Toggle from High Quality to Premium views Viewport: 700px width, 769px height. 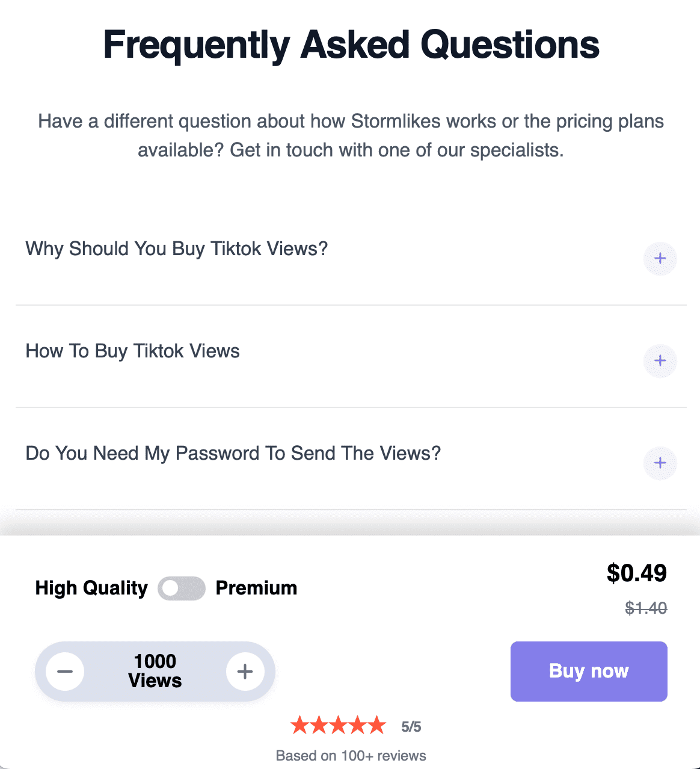[182, 588]
